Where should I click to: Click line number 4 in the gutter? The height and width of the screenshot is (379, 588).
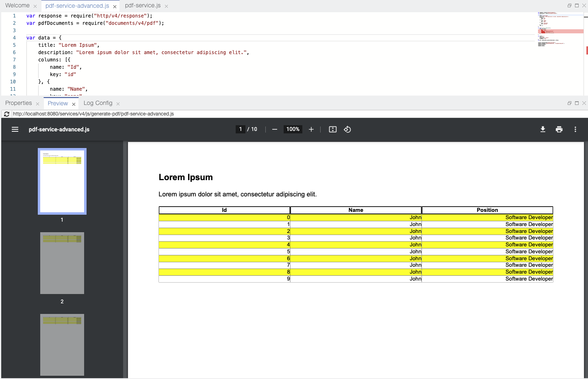click(x=14, y=38)
